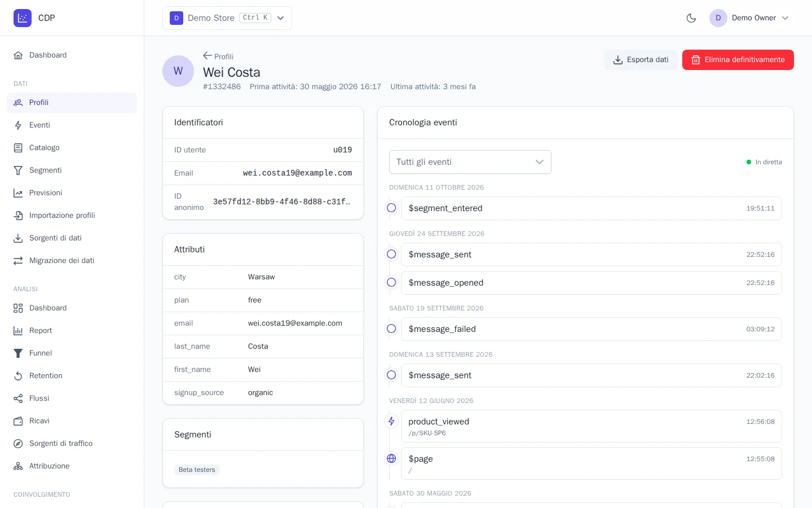Open the $page event row
This screenshot has width=812, height=508.
591,463
